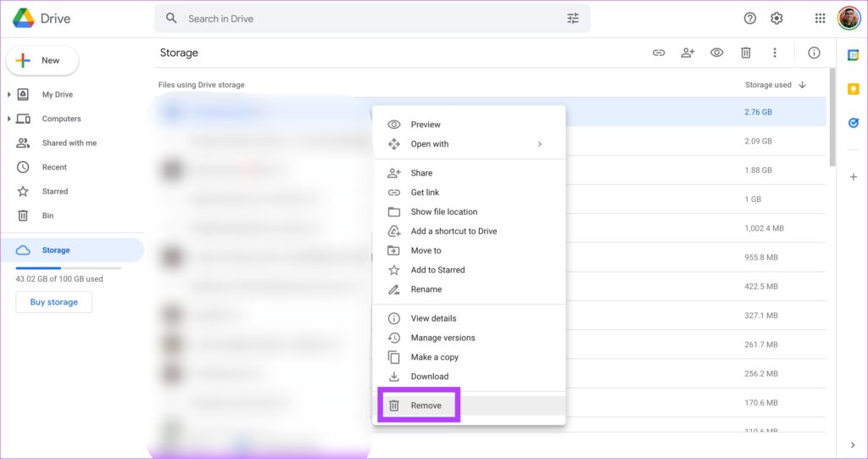The image size is (868, 459).
Task: Open the info details panel icon
Action: (x=814, y=53)
